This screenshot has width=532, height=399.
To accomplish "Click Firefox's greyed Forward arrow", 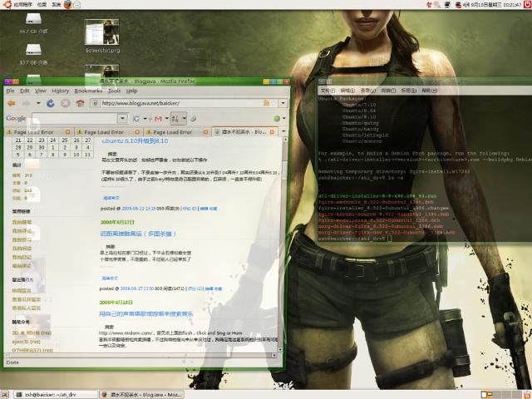I will pyautogui.click(x=27, y=103).
